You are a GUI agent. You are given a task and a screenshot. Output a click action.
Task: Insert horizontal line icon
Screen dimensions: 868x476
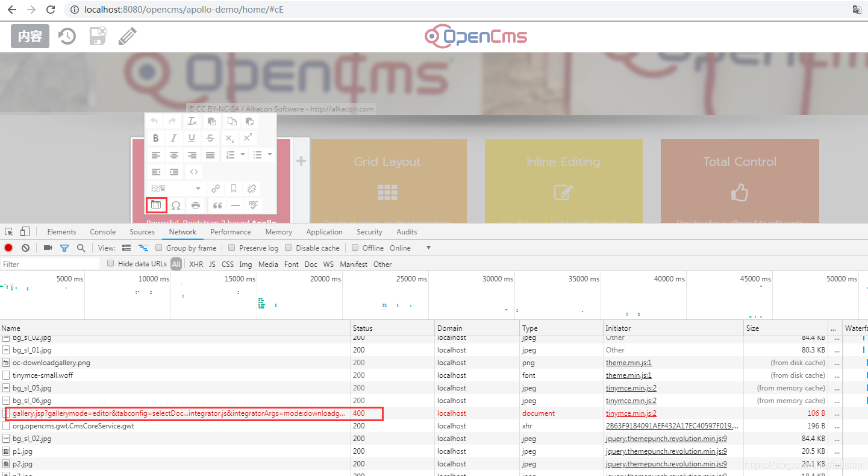click(235, 205)
